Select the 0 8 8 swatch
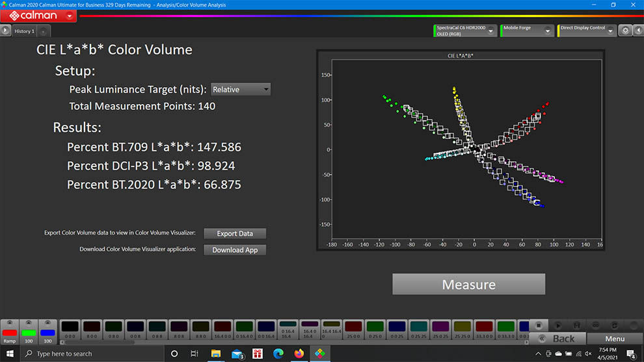The height and width of the screenshot is (362, 644). click(157, 330)
